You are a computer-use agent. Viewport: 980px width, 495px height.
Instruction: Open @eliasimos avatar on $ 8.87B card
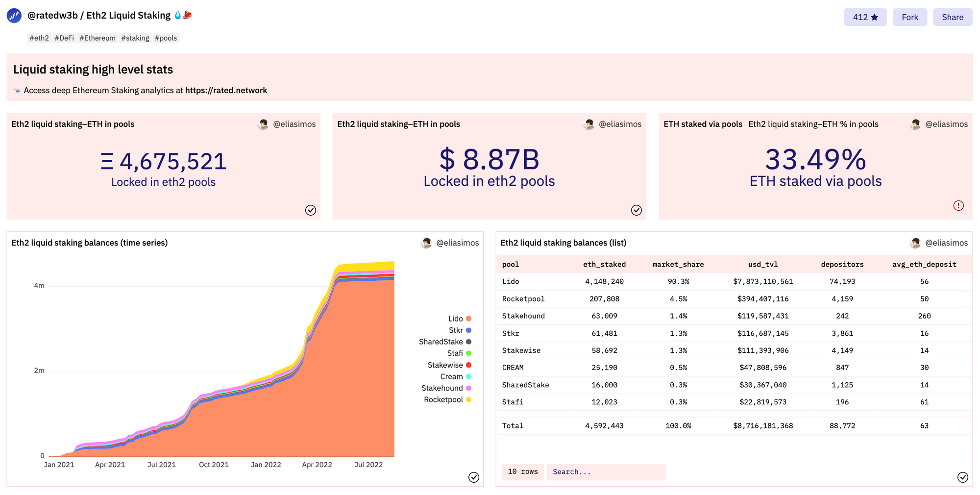pos(589,124)
